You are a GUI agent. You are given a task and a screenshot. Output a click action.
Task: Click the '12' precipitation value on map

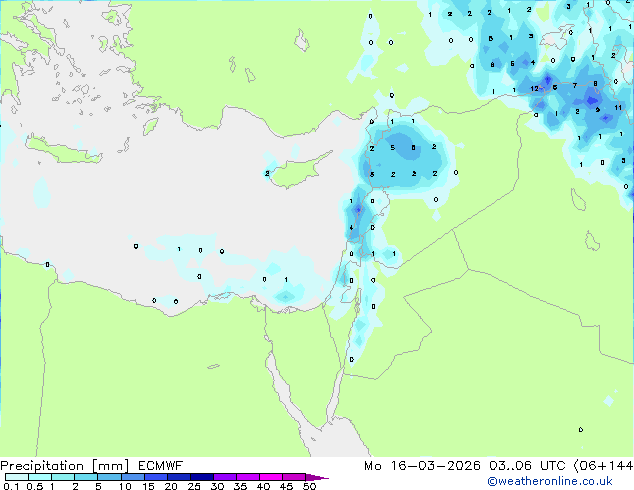535,89
